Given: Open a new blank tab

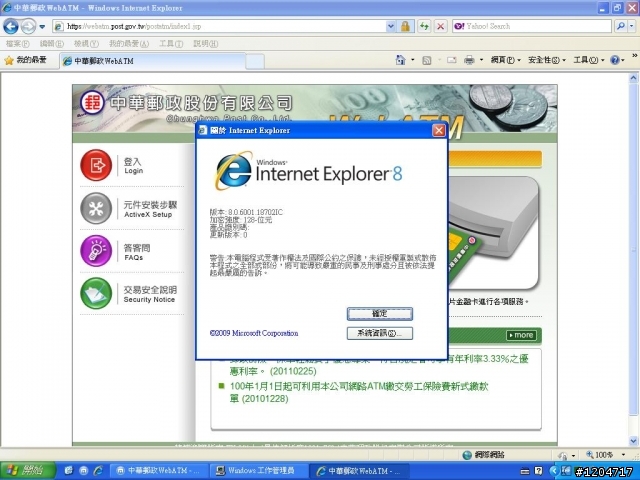Looking at the screenshot, I should [255, 62].
